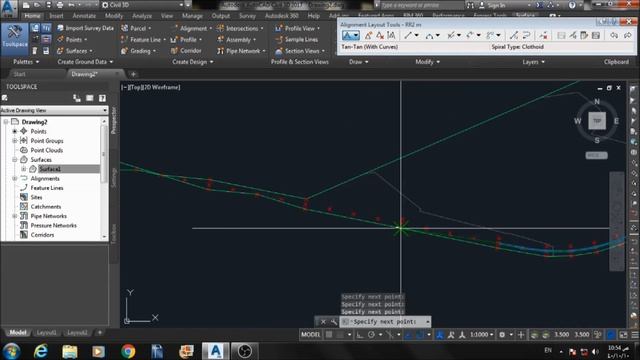The height and width of the screenshot is (360, 640).
Task: Expand the Create Ground Data panel
Action: click(85, 62)
